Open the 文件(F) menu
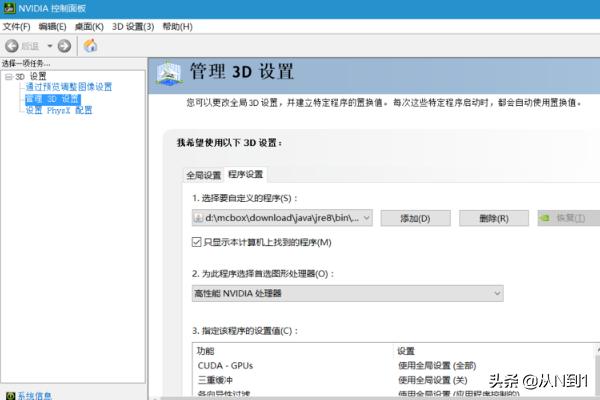 (x=16, y=27)
